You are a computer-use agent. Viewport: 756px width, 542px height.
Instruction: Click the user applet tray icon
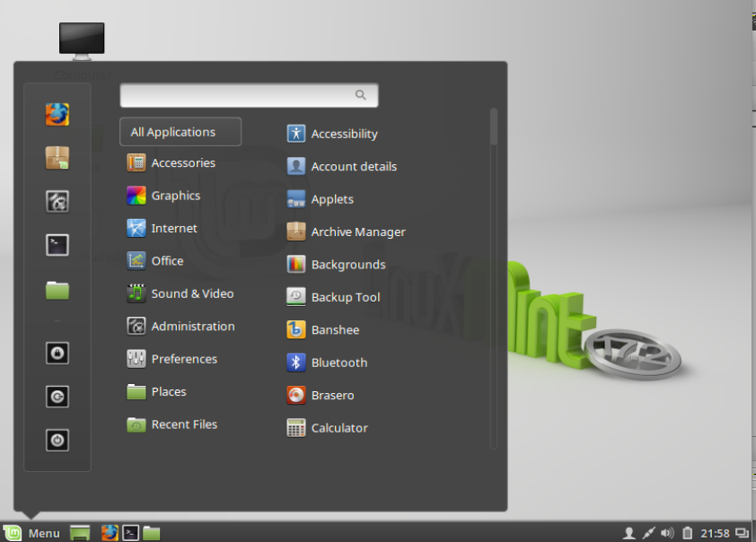[629, 533]
